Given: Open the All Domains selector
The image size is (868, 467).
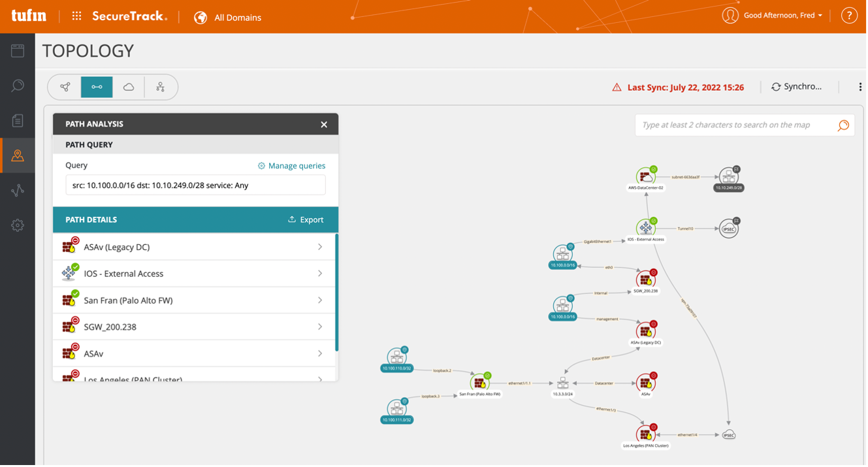Looking at the screenshot, I should [x=227, y=18].
